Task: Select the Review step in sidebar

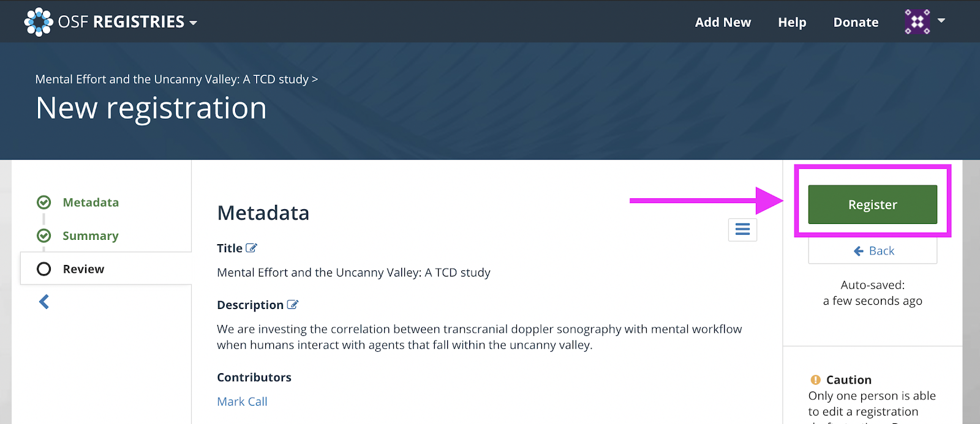Action: [106, 269]
